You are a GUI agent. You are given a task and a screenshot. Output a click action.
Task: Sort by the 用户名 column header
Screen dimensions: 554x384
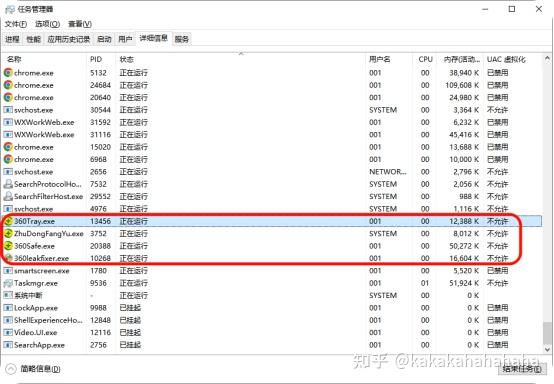(389, 59)
